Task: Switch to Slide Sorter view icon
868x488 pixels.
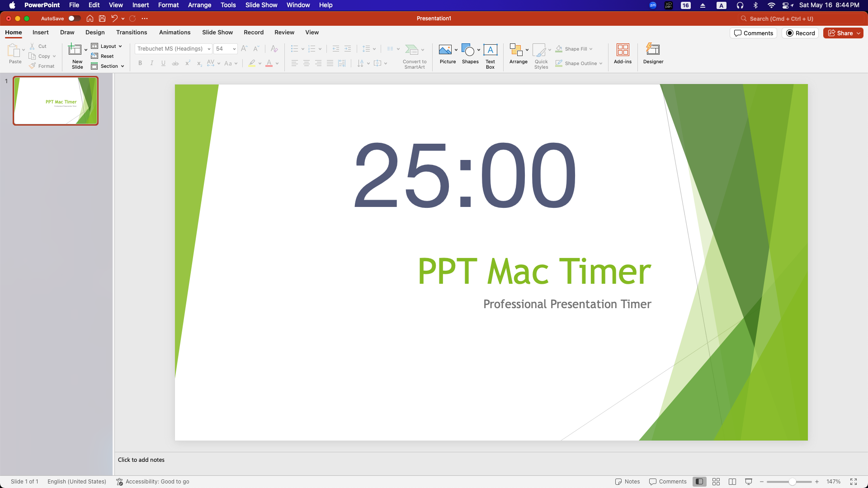Action: click(716, 482)
